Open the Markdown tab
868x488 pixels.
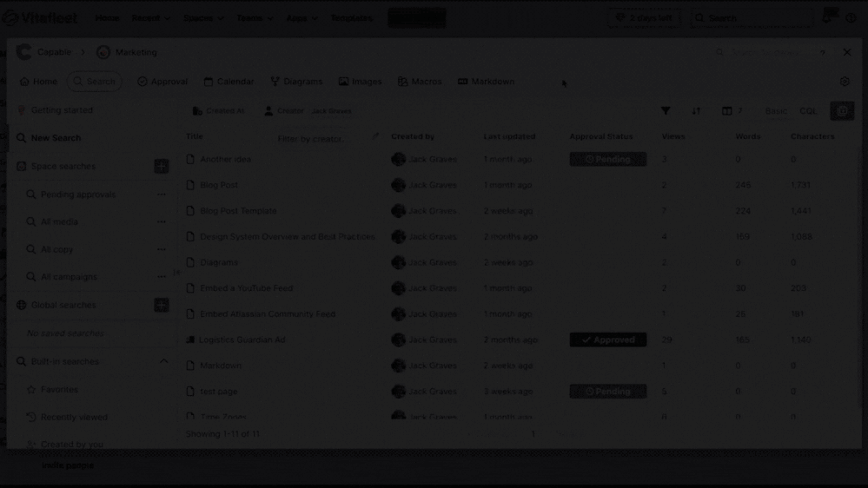(x=486, y=82)
